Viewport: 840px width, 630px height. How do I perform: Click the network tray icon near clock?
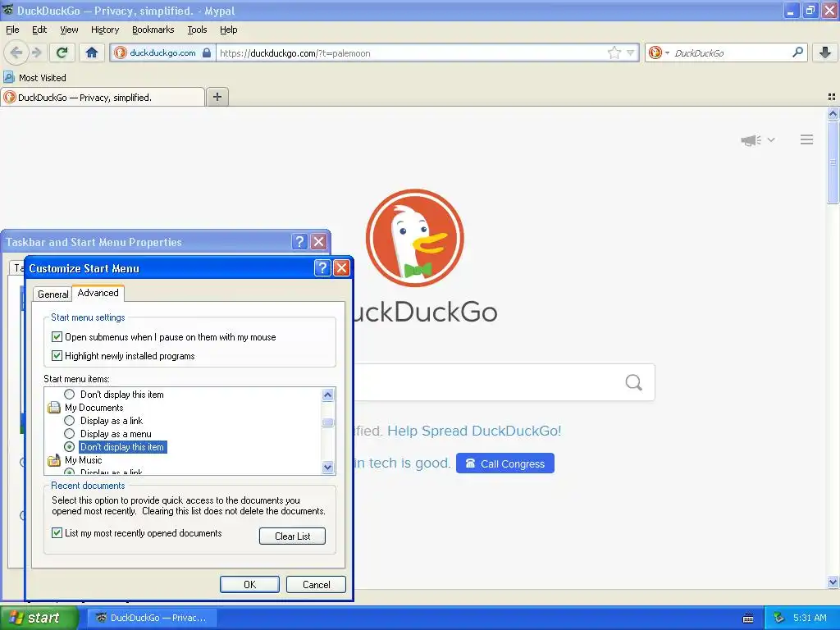click(x=779, y=619)
